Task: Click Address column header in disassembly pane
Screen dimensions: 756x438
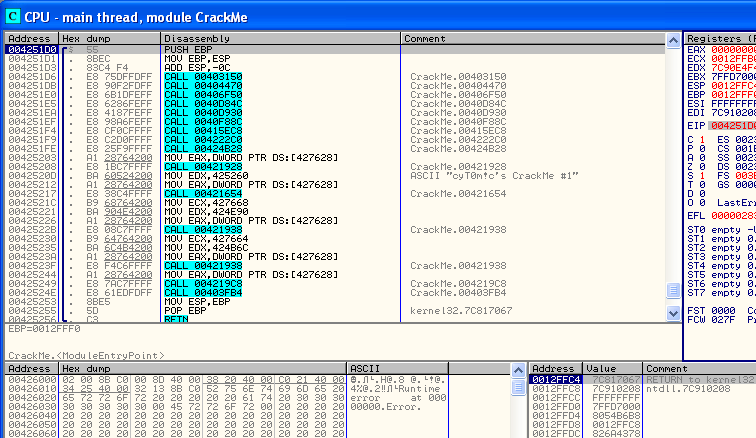Action: coord(30,38)
